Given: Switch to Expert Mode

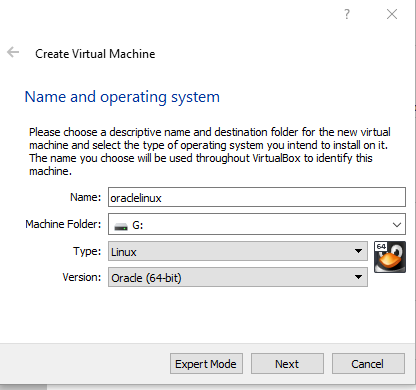Looking at the screenshot, I should (x=206, y=364).
